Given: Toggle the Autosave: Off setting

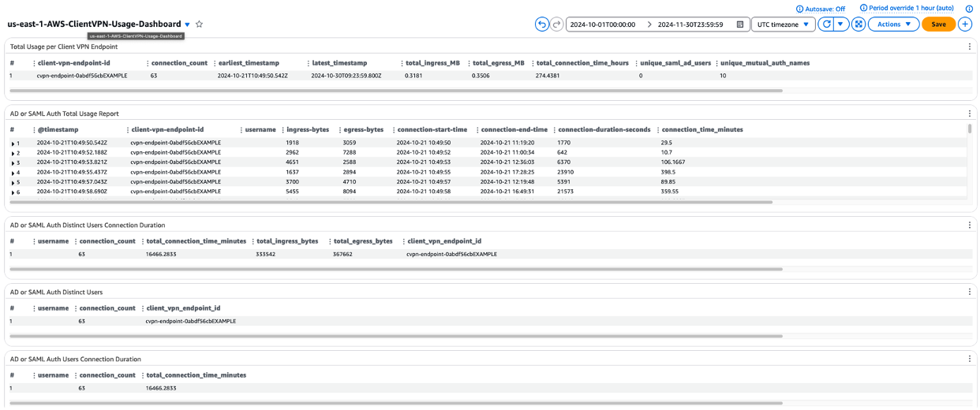Looking at the screenshot, I should coord(825,9).
